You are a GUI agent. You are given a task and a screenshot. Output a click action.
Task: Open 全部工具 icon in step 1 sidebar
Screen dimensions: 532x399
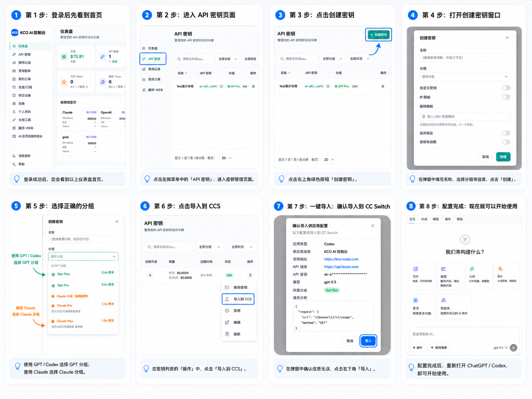click(x=14, y=120)
